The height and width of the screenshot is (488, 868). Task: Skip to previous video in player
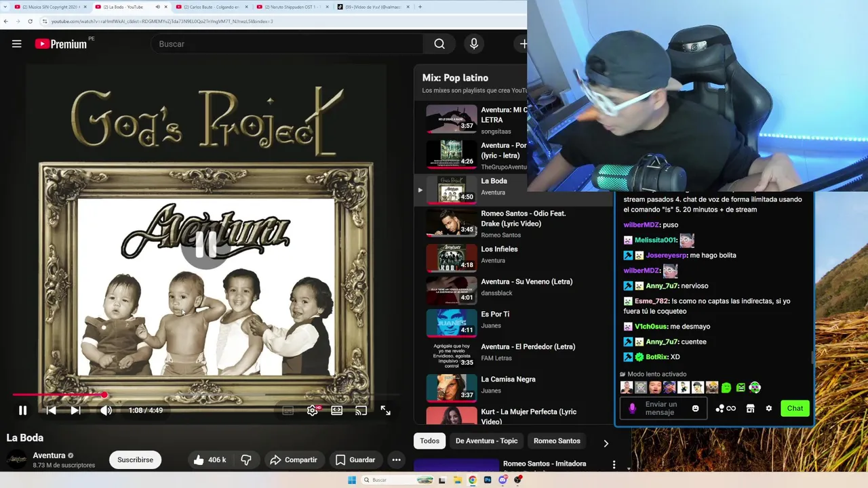pos(51,410)
